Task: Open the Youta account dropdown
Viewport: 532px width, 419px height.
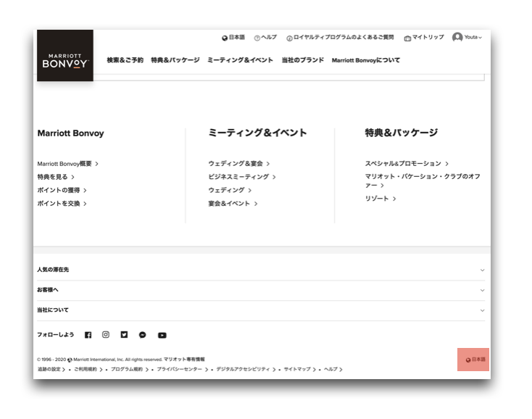Action: pos(473,37)
